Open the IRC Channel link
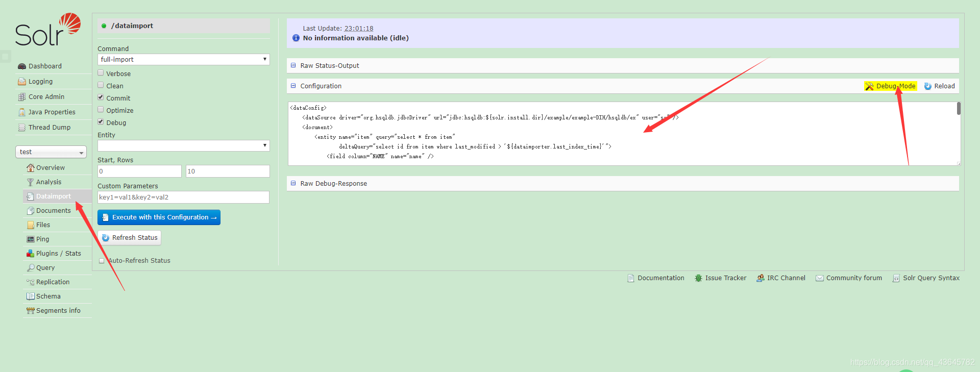Image resolution: width=980 pixels, height=372 pixels. click(x=781, y=278)
